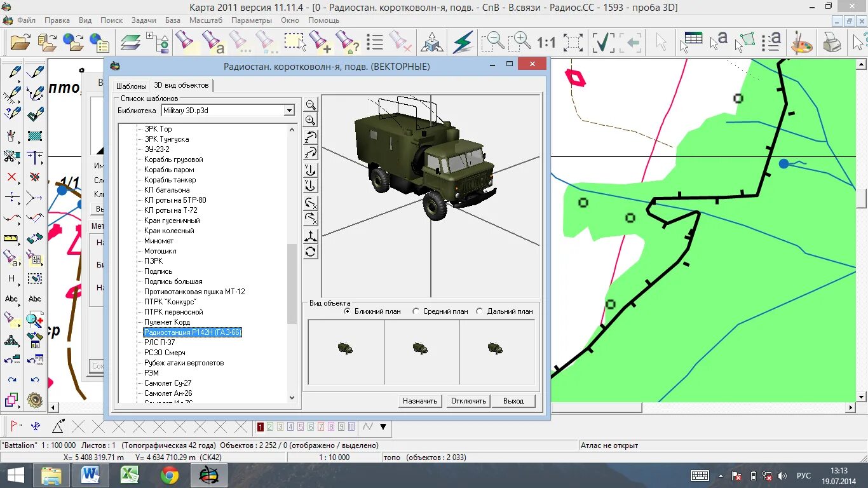Open the color palette icon in toolbar
Viewport: 868px width, 488px height.
802,43
